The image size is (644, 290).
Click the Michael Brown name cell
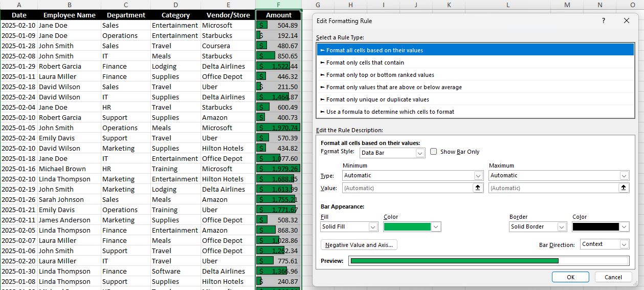pos(69,169)
